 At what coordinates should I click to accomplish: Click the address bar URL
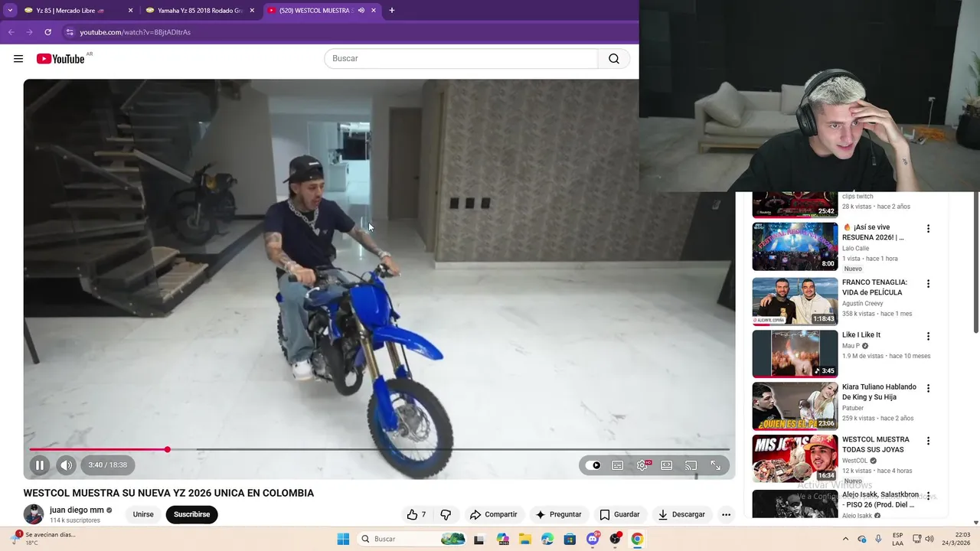click(x=135, y=32)
